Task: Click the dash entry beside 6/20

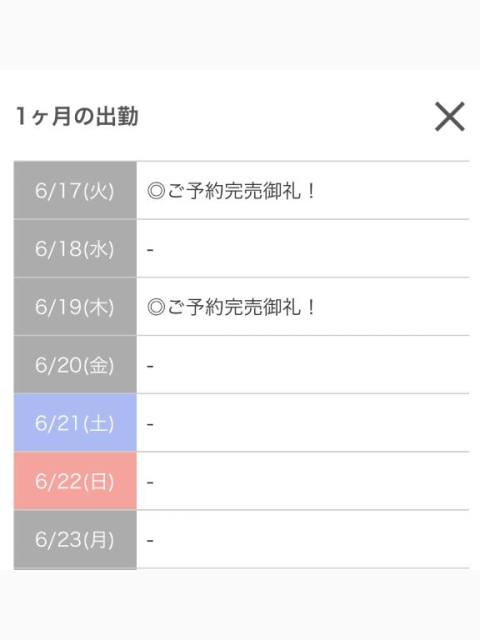Action: [x=150, y=366]
